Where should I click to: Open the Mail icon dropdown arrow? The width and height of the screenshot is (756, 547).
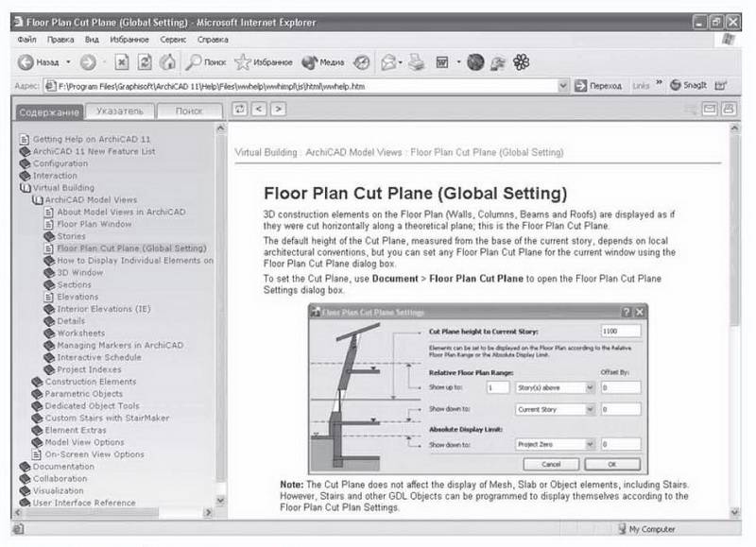[x=400, y=62]
